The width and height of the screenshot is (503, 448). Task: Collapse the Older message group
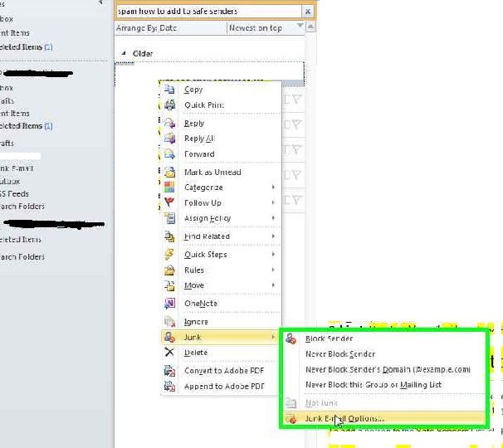pyautogui.click(x=125, y=53)
